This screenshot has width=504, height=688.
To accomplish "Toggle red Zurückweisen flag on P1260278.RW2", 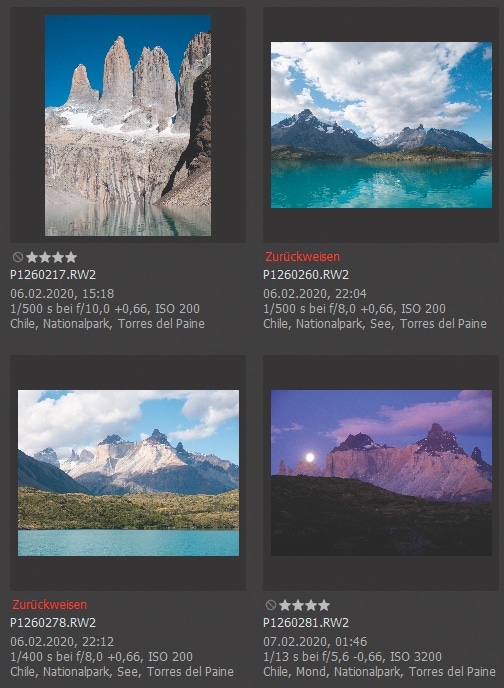I will (x=50, y=605).
